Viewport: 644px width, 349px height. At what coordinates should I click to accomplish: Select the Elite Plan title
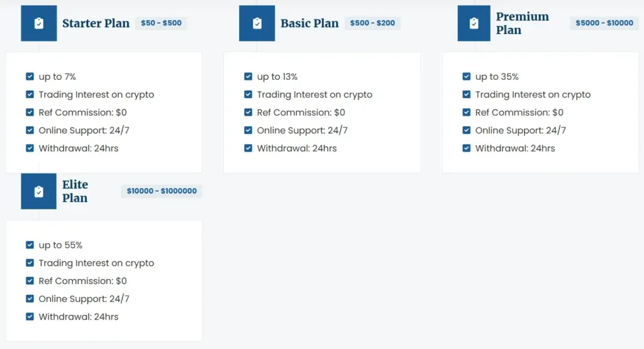pos(75,191)
